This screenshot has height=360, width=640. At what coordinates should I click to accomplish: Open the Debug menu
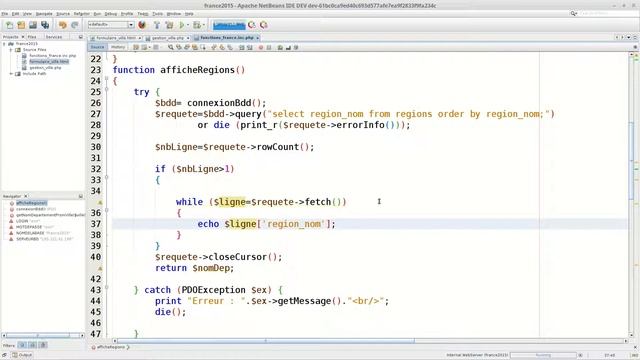pos(111,13)
